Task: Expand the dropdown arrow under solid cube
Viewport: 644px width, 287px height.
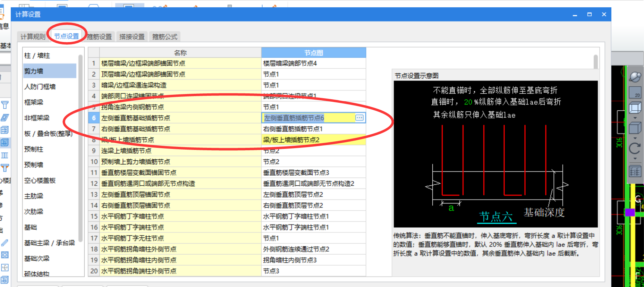Action: 635,138
